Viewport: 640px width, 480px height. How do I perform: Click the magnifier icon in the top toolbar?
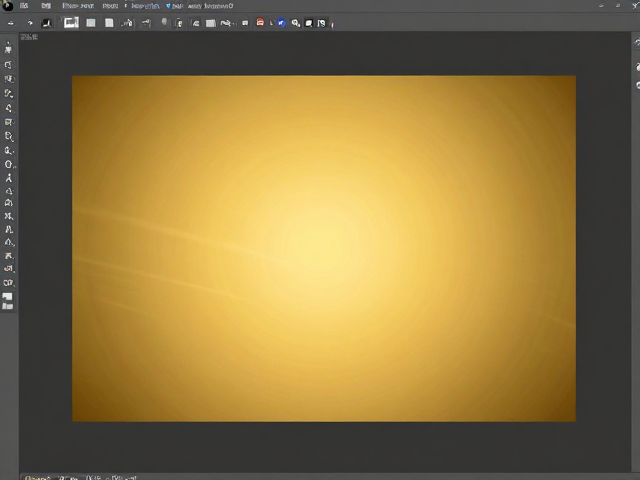tap(296, 23)
